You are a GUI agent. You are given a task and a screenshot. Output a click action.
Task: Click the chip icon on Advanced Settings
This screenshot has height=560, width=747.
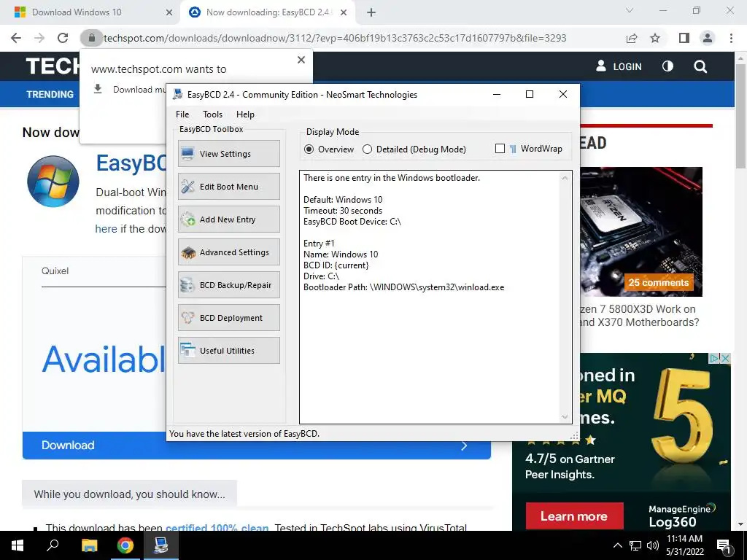click(187, 252)
